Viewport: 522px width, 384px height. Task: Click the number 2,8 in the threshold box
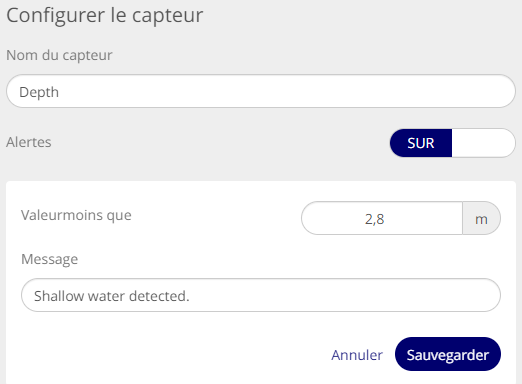[x=375, y=219]
